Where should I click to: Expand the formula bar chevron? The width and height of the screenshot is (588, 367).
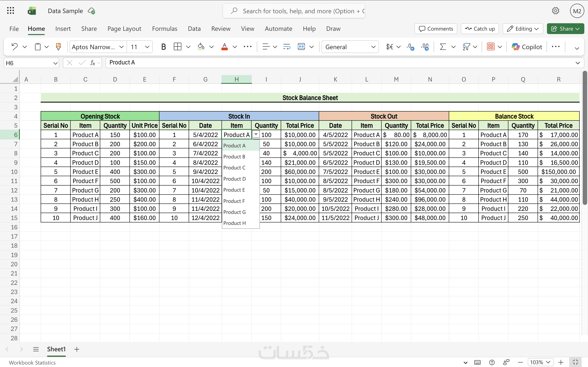(x=578, y=63)
